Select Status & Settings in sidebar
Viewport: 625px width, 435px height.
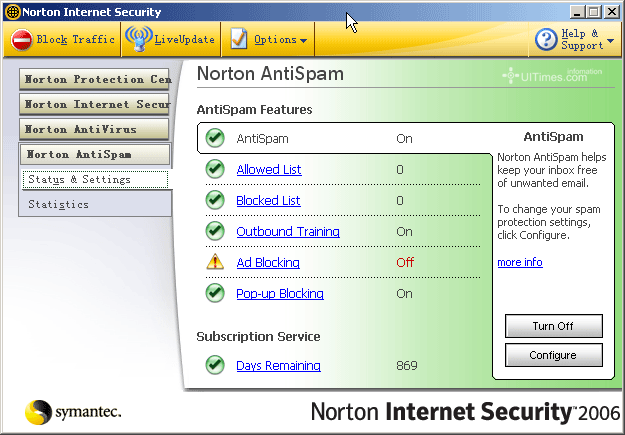(95, 179)
